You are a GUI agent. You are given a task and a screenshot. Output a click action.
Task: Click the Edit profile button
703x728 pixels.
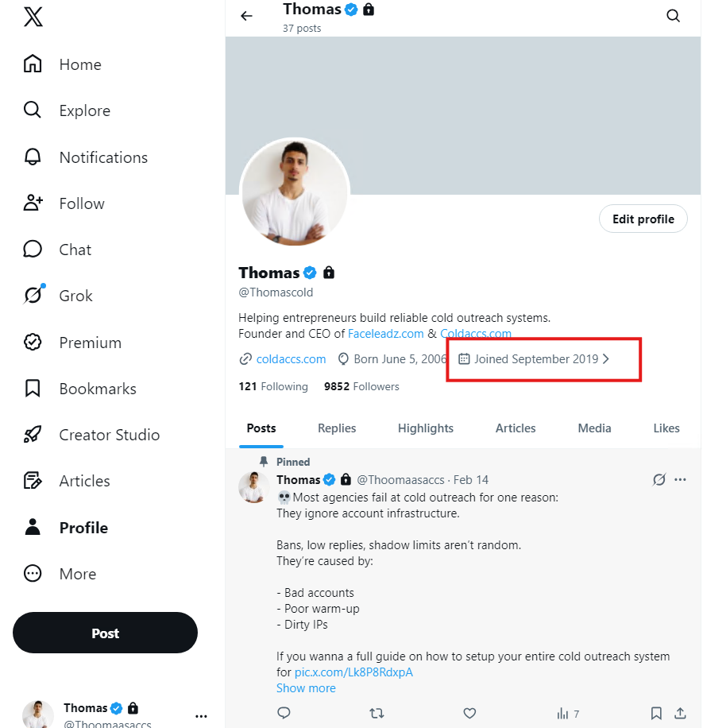pyautogui.click(x=643, y=219)
